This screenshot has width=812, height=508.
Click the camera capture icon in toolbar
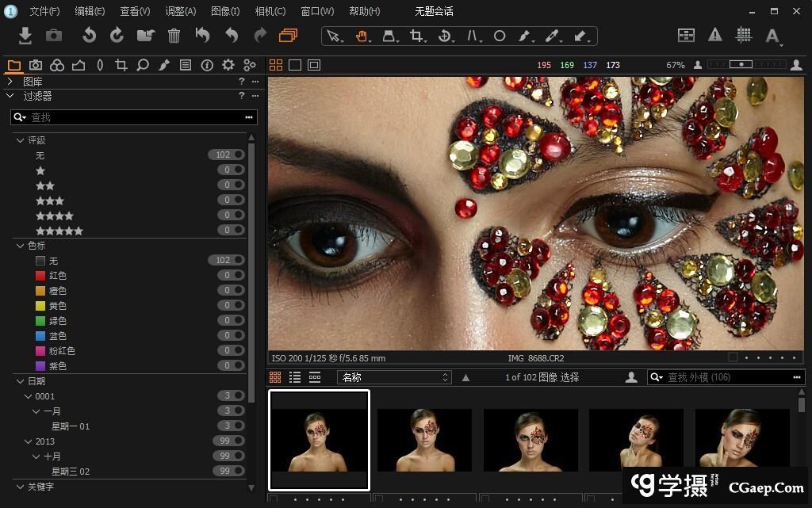pos(54,36)
